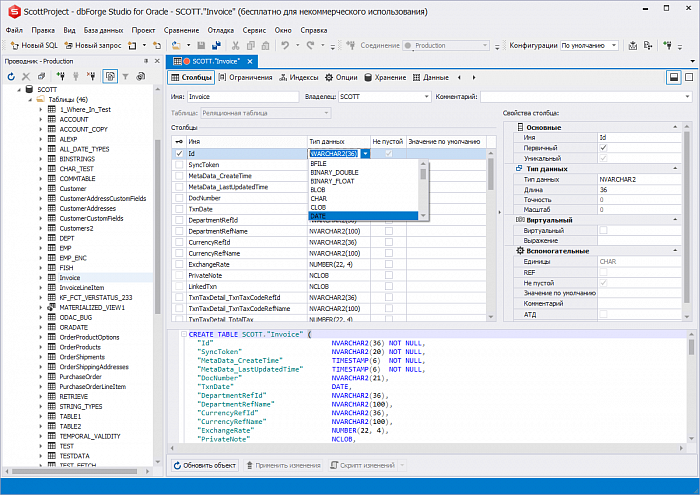Click the Имя input field containing Invoice
Image resolution: width=700 pixels, height=495 pixels.
point(243,96)
